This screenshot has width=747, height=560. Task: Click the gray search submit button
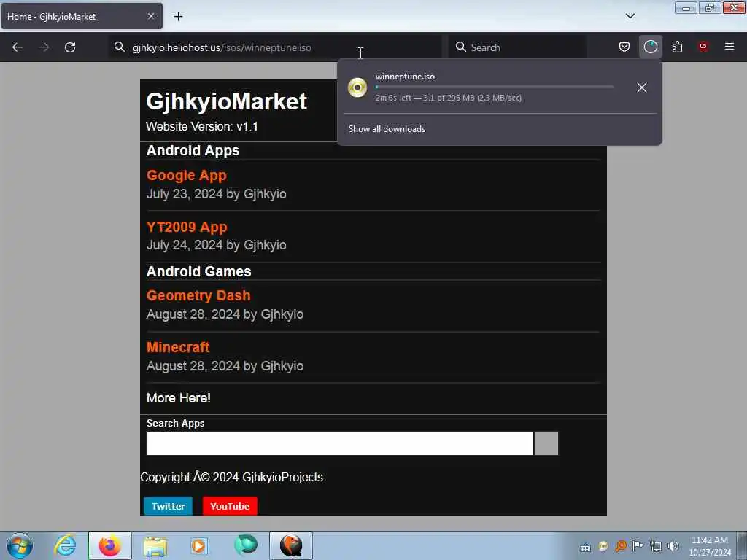(x=546, y=443)
